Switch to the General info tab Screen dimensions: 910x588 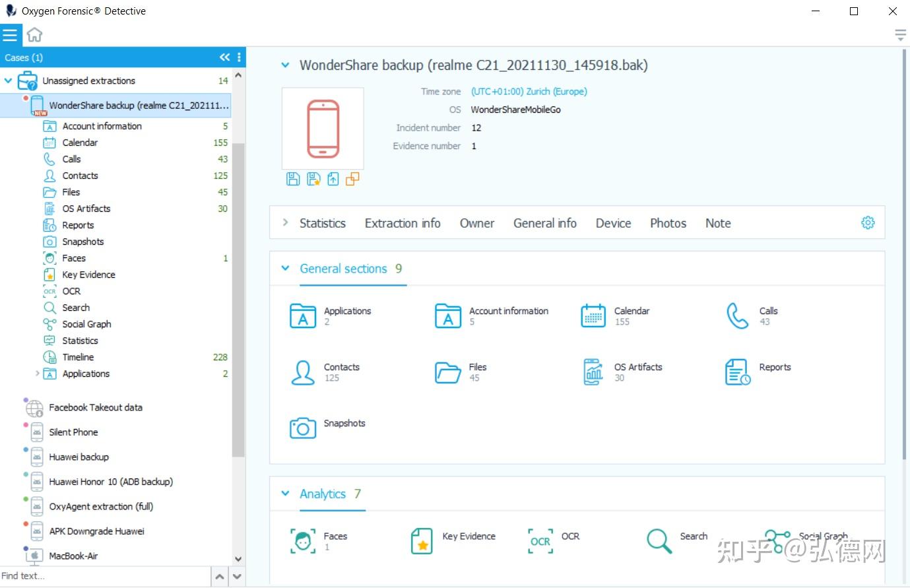click(545, 223)
